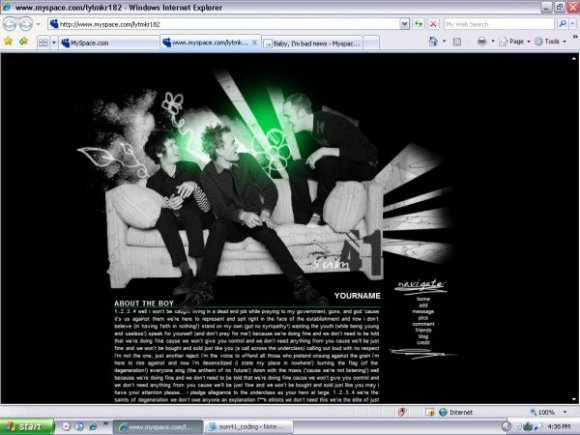The width and height of the screenshot is (580, 435).
Task: Close the lytmkr182 tab
Action: (254, 43)
